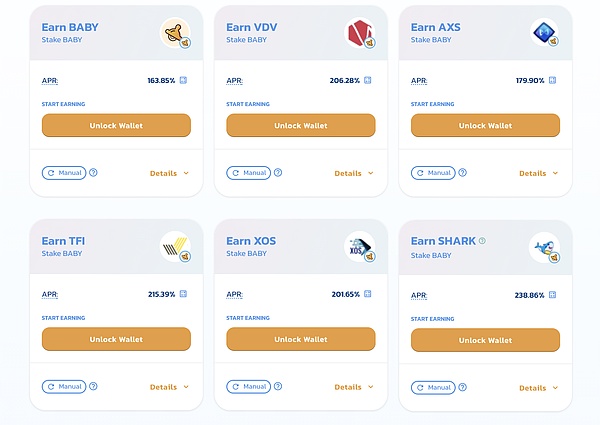The image size is (600, 425).
Task: Click the Earn TFI pool title
Action: [63, 241]
